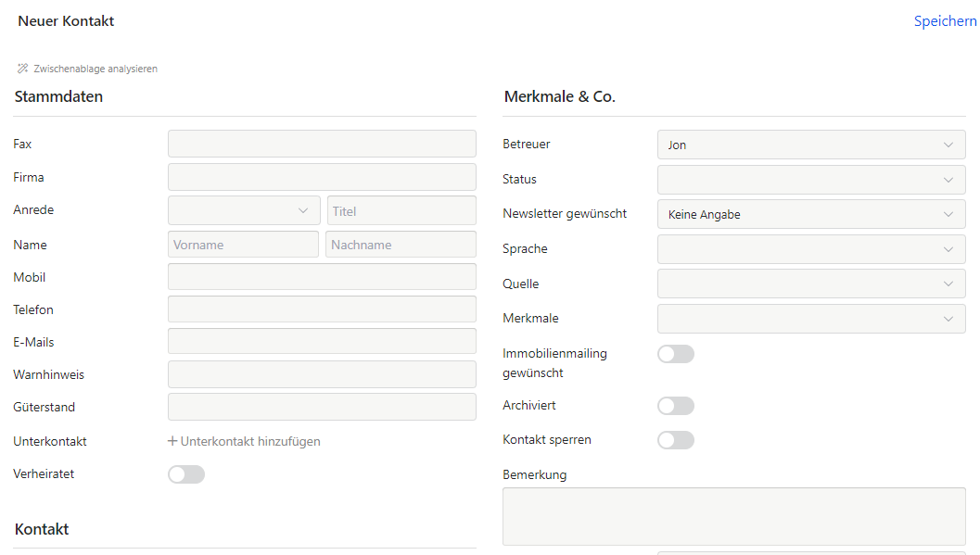
Task: Click into the Vorname input field
Action: pos(243,245)
